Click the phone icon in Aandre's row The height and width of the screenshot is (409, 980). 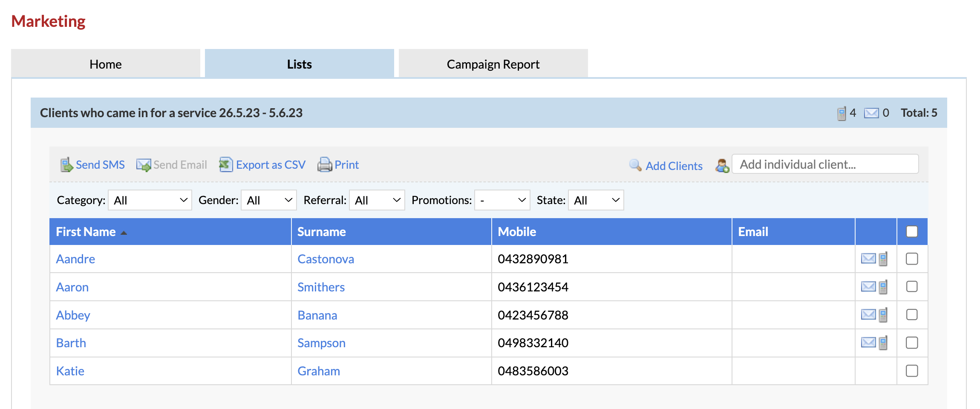point(883,259)
